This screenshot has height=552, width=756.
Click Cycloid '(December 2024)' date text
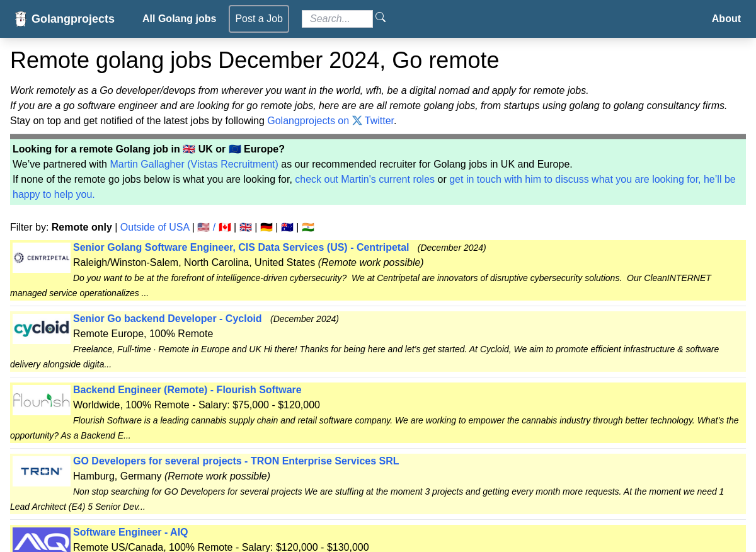tap(304, 319)
